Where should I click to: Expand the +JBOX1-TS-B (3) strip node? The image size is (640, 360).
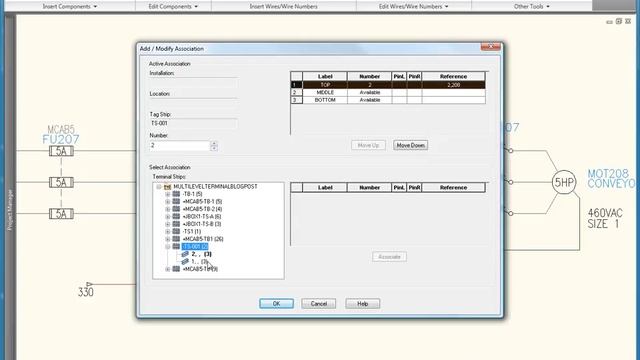click(x=167, y=224)
